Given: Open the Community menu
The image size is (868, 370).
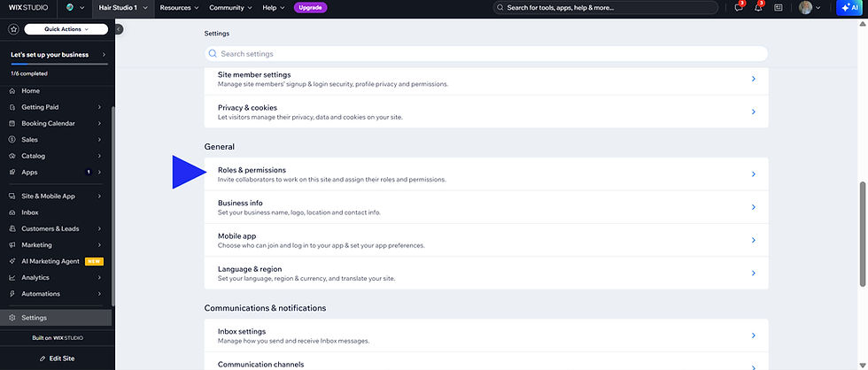Looking at the screenshot, I should (x=230, y=8).
